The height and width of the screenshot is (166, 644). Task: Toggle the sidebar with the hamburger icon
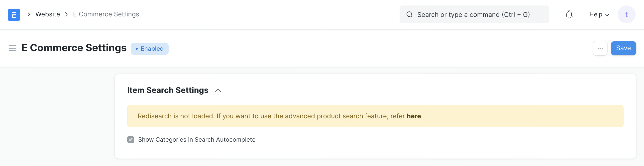tap(12, 48)
